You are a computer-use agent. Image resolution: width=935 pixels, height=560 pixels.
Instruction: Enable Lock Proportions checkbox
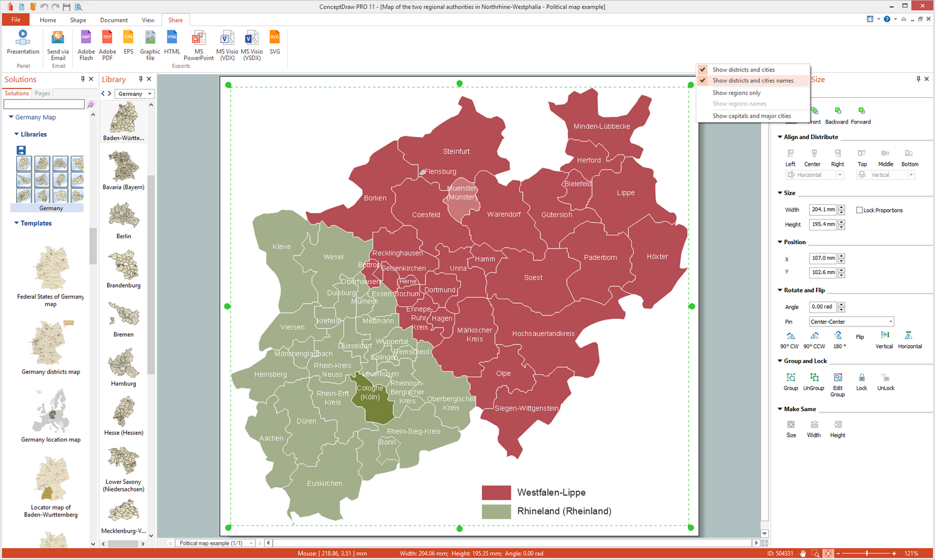tap(859, 210)
